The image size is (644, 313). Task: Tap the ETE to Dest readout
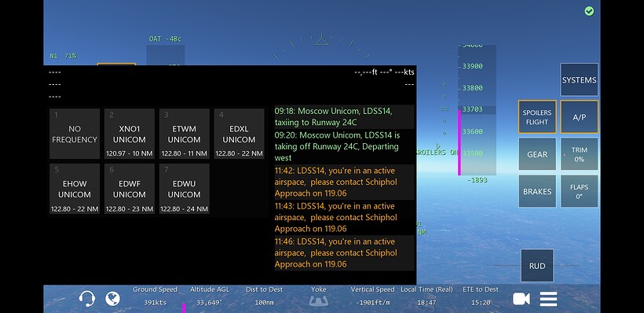pos(481,296)
